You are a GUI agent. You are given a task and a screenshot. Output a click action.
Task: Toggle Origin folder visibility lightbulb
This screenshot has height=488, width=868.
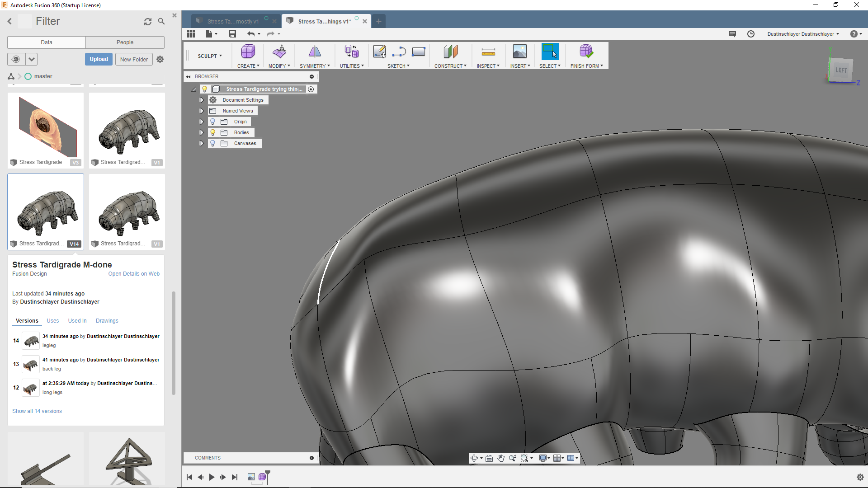pos(213,122)
